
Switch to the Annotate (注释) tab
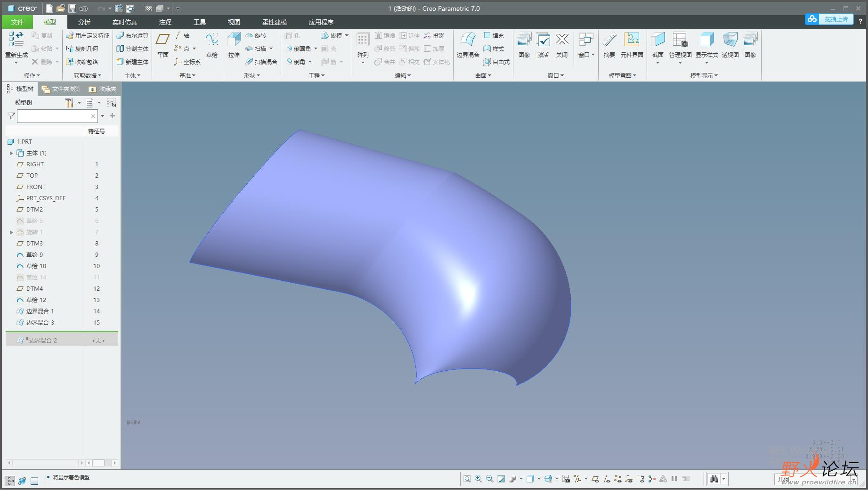pyautogui.click(x=165, y=22)
